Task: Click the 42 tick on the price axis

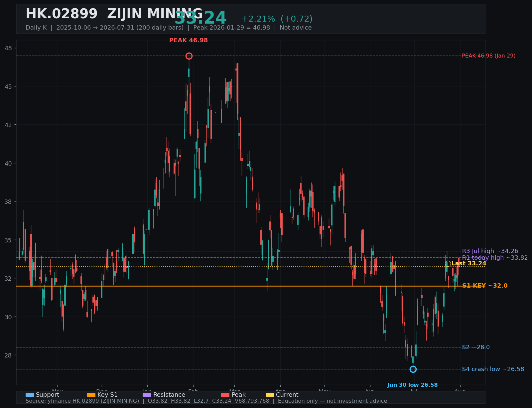Action: coord(8,125)
